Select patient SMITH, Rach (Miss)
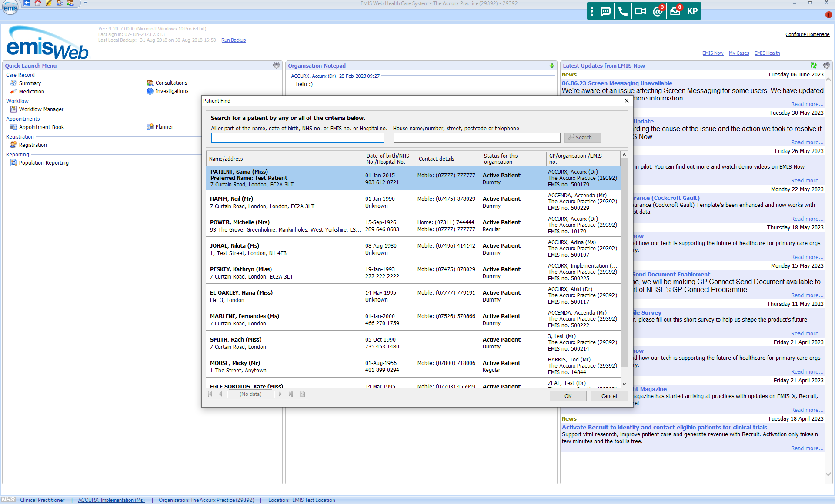Viewport: 835px width, 504px height. click(x=413, y=342)
